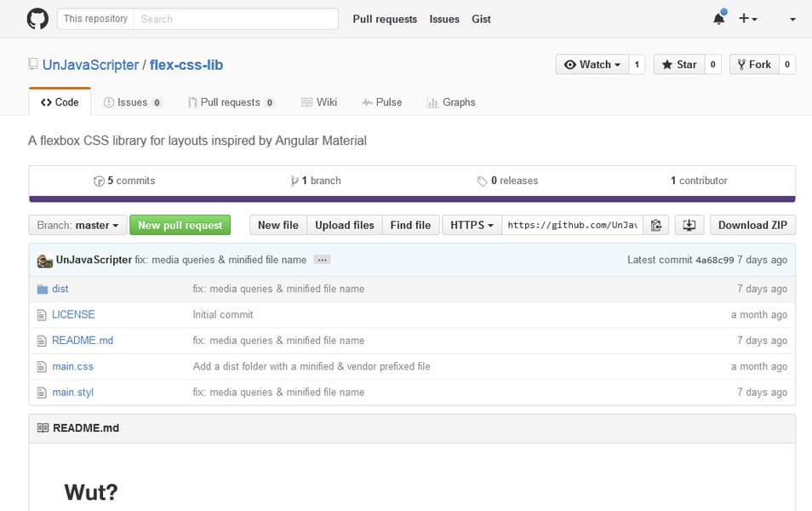Click the New file button
812x511 pixels.
[278, 225]
